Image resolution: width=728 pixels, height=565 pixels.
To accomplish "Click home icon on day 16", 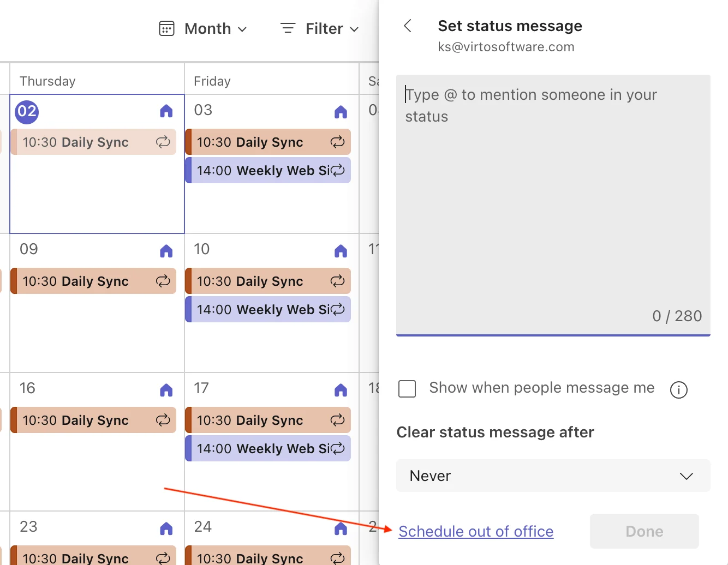I will [166, 390].
